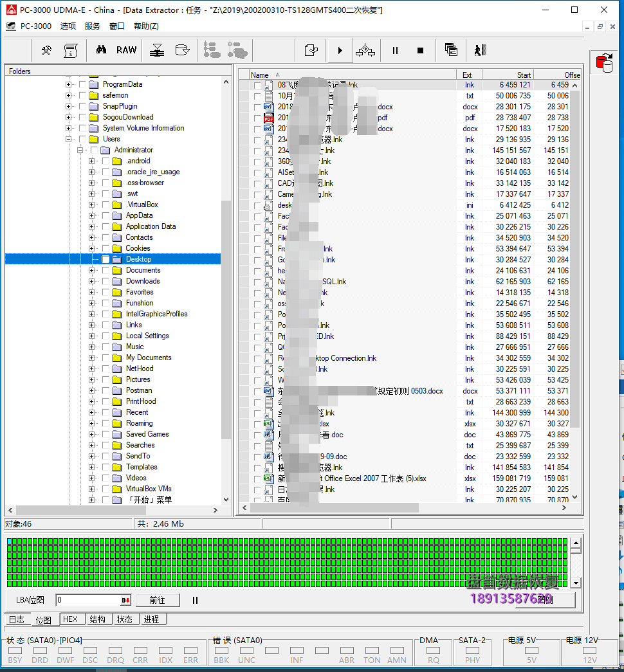The width and height of the screenshot is (624, 672).
Task: Select the Templates folder in tree
Action: 142,467
